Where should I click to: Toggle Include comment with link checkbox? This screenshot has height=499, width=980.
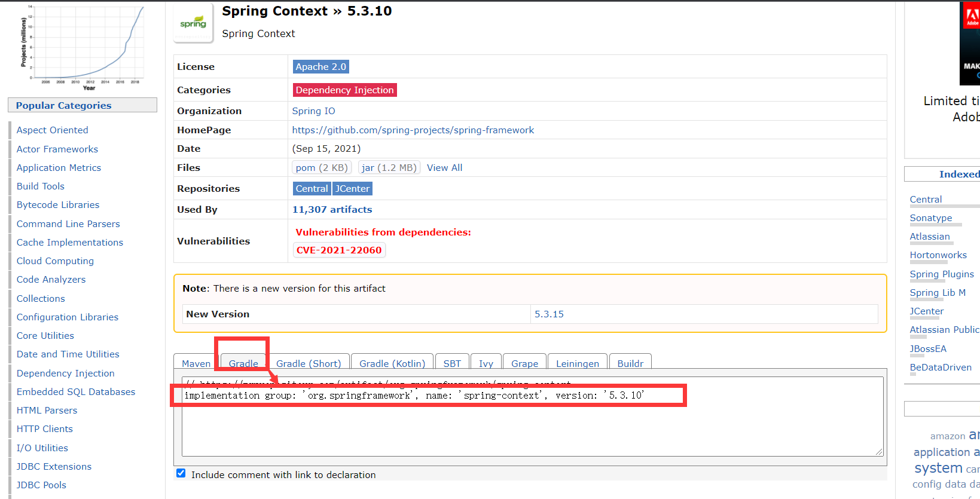click(x=181, y=473)
